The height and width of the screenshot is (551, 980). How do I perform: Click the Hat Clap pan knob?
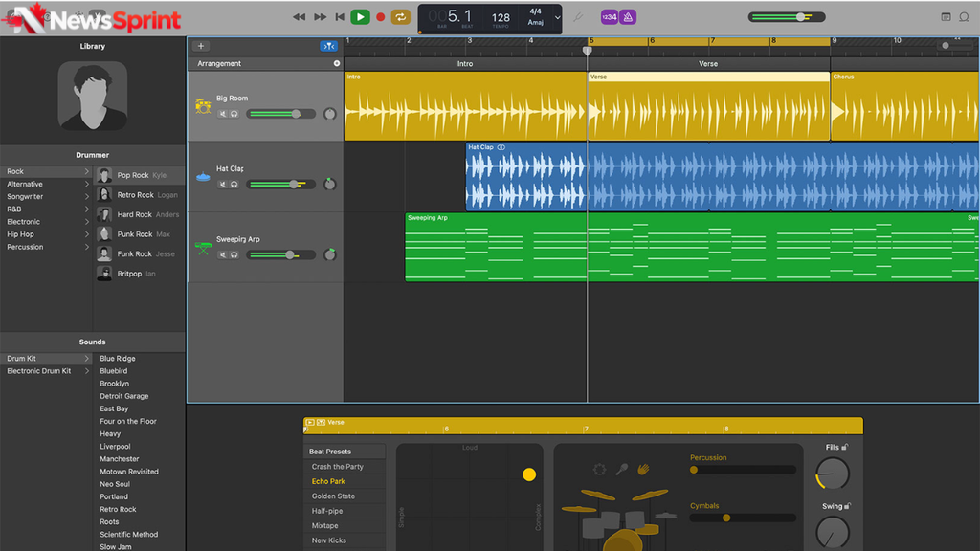[x=329, y=185]
